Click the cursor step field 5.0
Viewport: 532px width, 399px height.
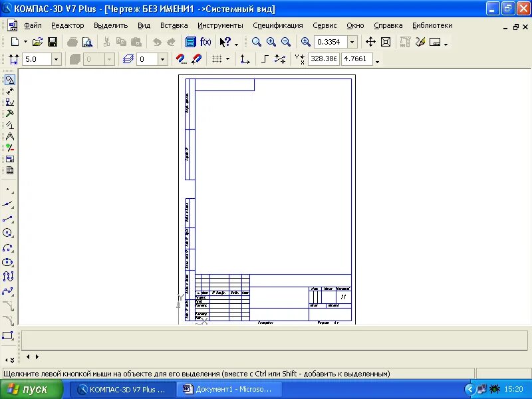pos(37,59)
